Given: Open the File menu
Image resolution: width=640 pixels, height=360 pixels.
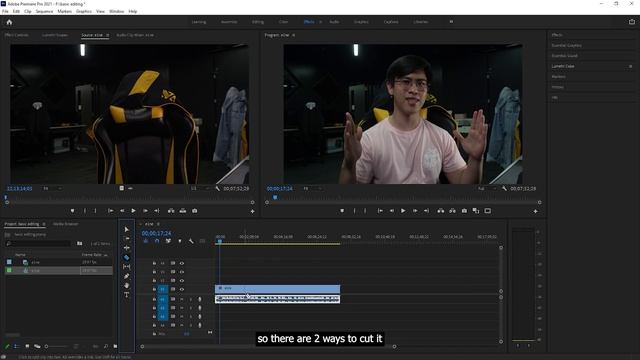Looking at the screenshot, I should pyautogui.click(x=5, y=11).
